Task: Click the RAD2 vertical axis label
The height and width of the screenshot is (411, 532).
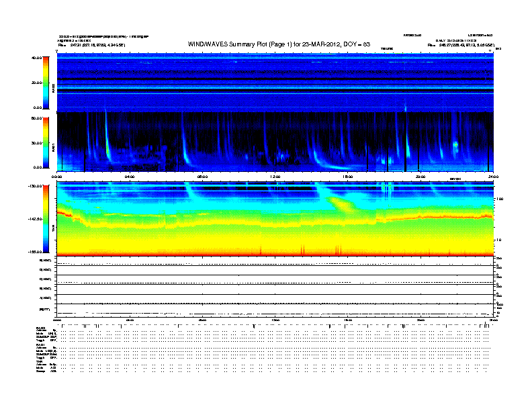Action: [x=53, y=88]
